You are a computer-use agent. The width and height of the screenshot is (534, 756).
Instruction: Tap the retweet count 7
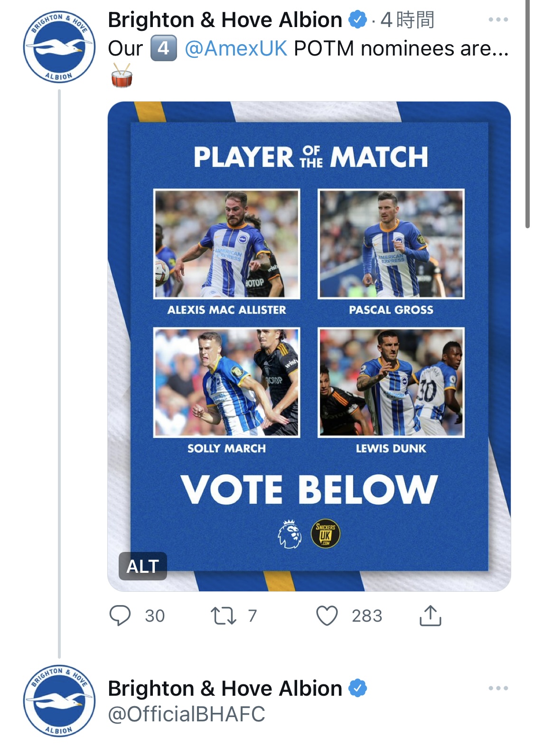pyautogui.click(x=253, y=616)
